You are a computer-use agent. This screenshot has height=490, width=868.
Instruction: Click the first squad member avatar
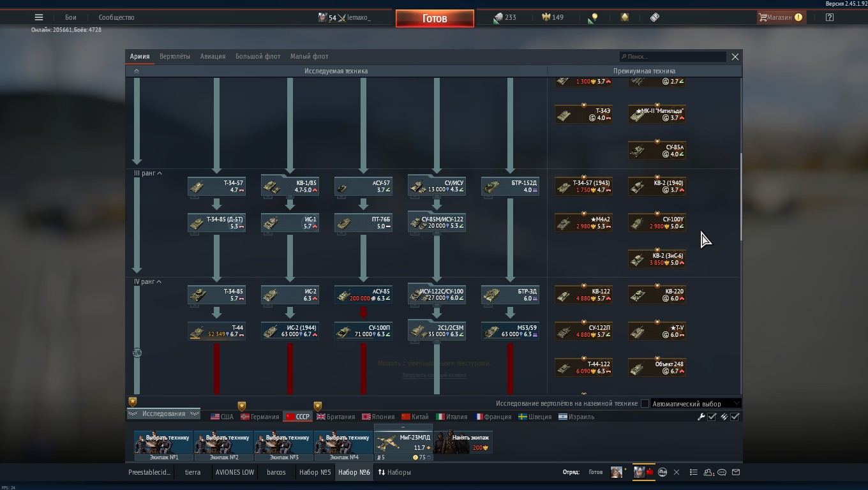[x=617, y=472]
